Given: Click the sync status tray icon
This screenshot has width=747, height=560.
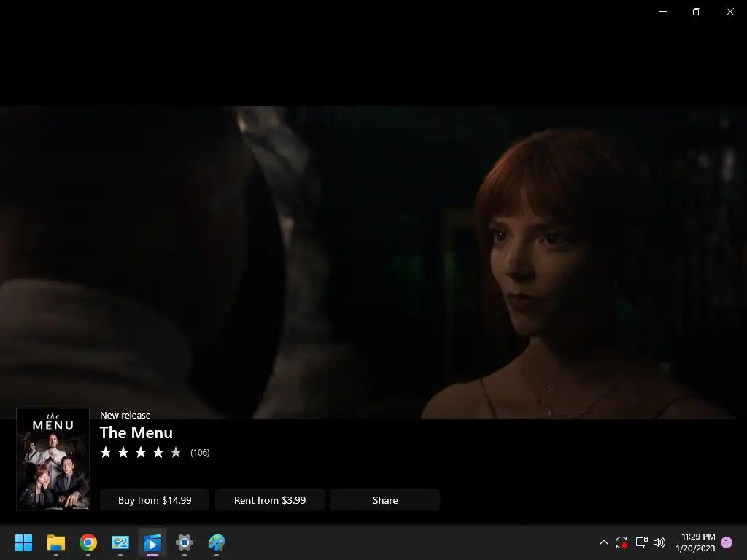Looking at the screenshot, I should [x=622, y=542].
